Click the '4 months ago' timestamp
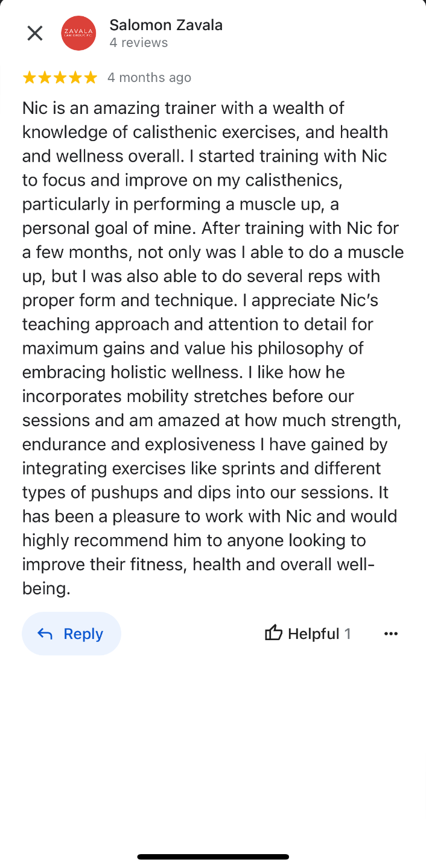426x868 pixels. point(149,78)
